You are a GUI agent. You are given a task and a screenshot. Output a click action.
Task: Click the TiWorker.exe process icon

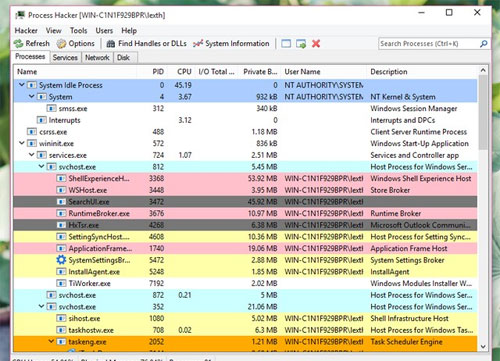coord(61,283)
